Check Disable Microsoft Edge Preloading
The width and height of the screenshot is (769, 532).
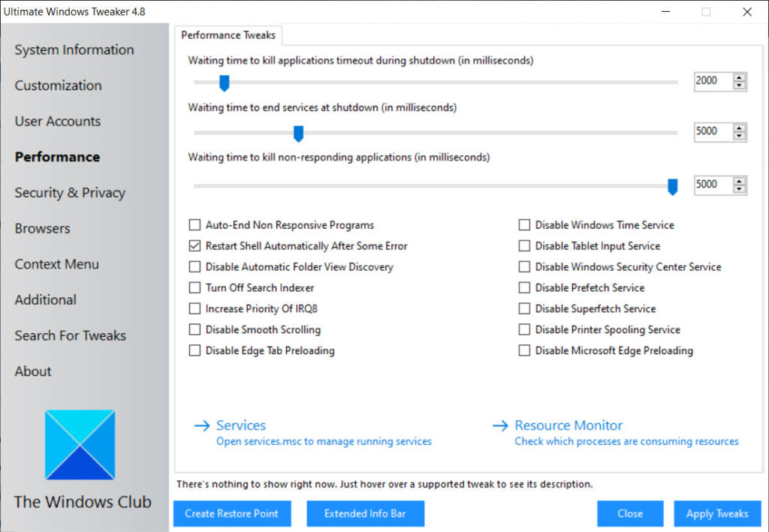pyautogui.click(x=524, y=350)
